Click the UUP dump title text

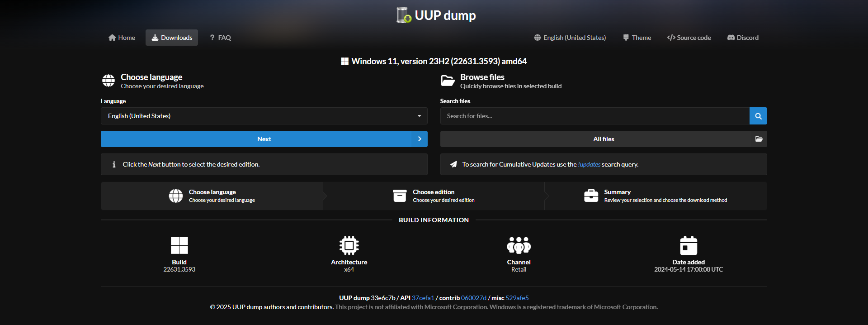click(x=445, y=15)
